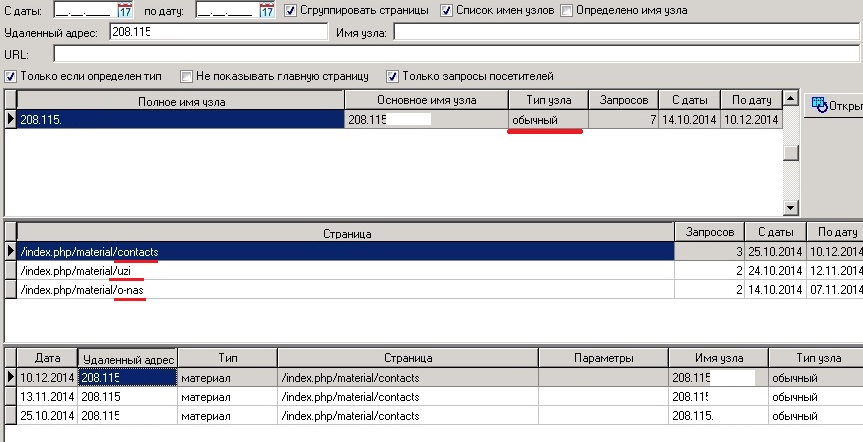
Task: Toggle 'Только если определен тип' checkbox
Action: 10,77
